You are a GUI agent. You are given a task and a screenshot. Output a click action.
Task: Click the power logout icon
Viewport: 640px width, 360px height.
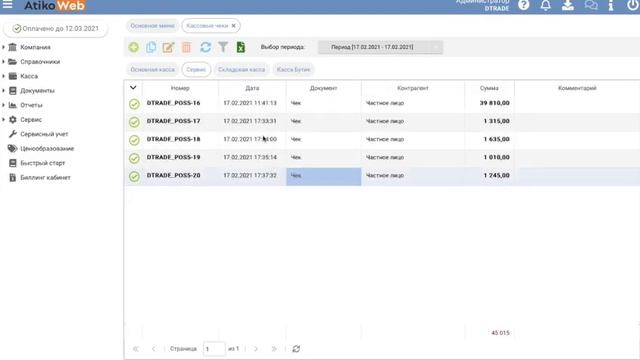tap(633, 5)
